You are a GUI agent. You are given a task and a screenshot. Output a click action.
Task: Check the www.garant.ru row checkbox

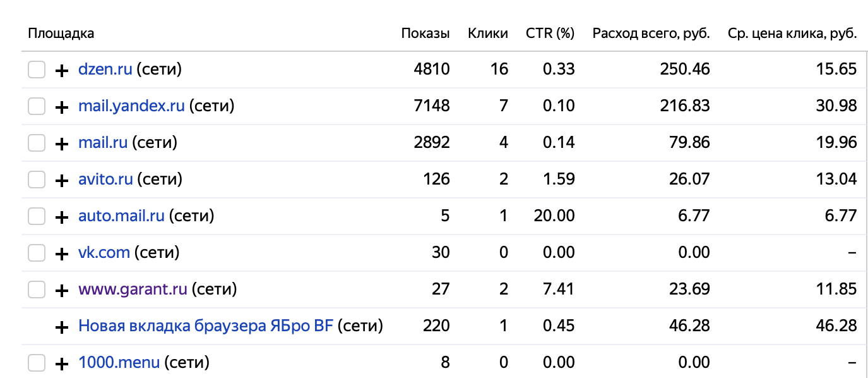click(37, 290)
